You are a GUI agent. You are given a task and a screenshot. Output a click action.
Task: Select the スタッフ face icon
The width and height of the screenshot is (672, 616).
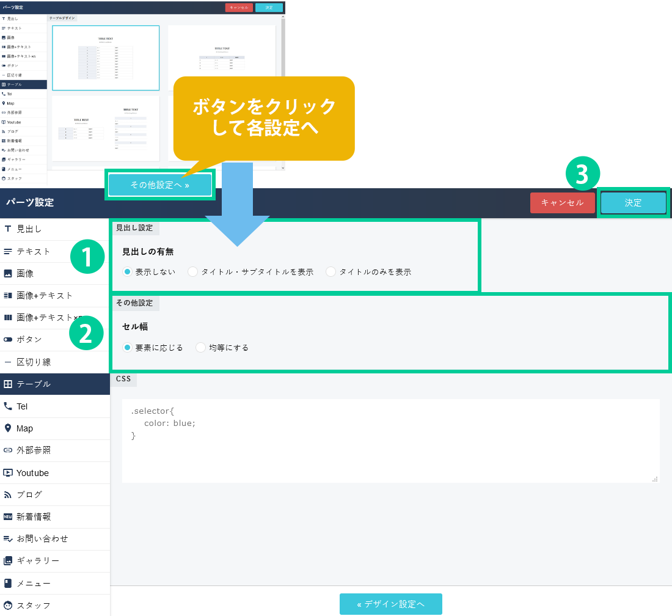pyautogui.click(x=8, y=605)
